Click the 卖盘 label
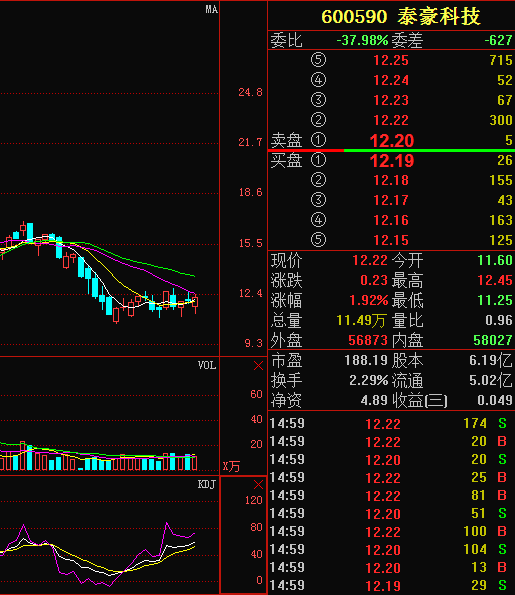Viewport: 515px width, 595px height. [x=286, y=140]
